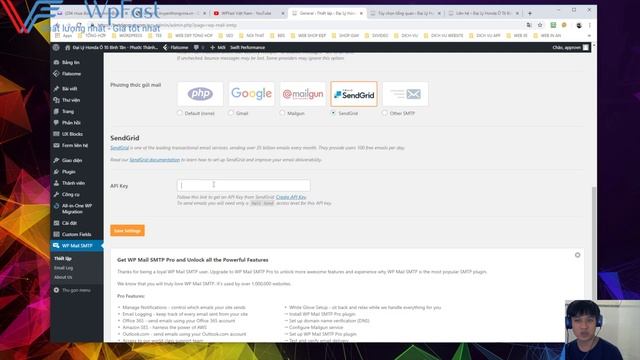
Task: Switch to the Liên hệ browser tab
Action: 483,13
